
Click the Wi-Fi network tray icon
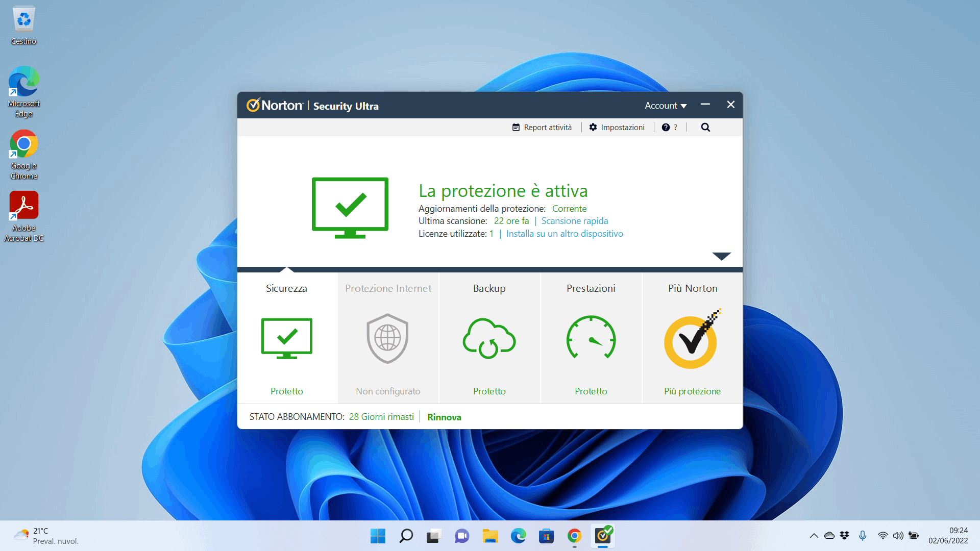pyautogui.click(x=883, y=536)
